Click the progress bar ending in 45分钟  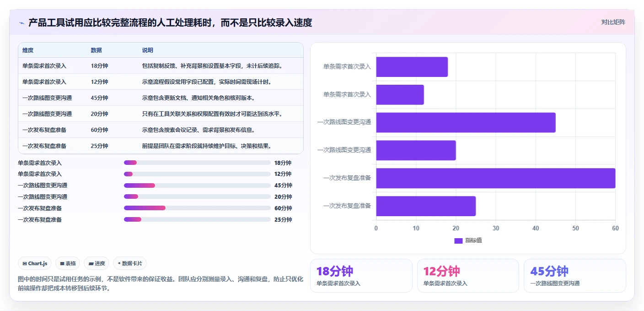pyautogui.click(x=197, y=186)
